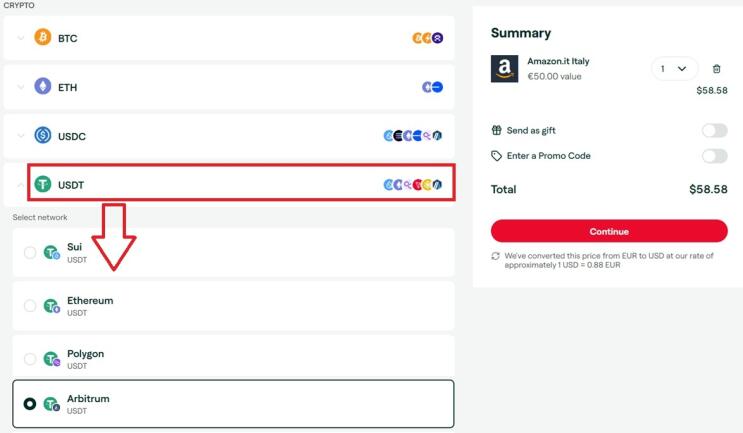Collapse the USDT network list chevron
743x433 pixels.
point(20,184)
